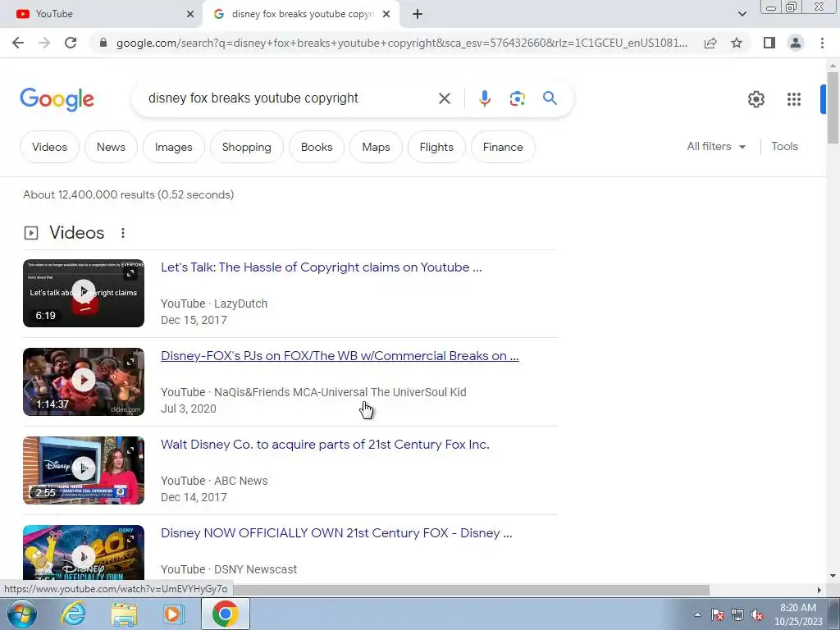Open Chrome three-dot menu
This screenshot has width=840, height=630.
tap(822, 43)
